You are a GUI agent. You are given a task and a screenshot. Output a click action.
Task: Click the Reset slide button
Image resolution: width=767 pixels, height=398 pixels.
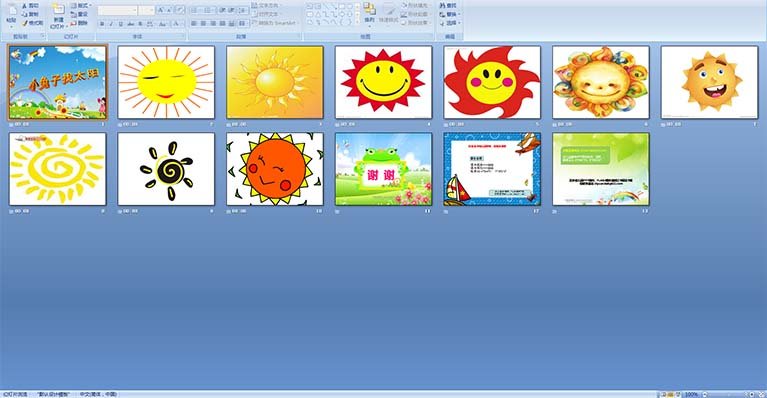tap(79, 14)
